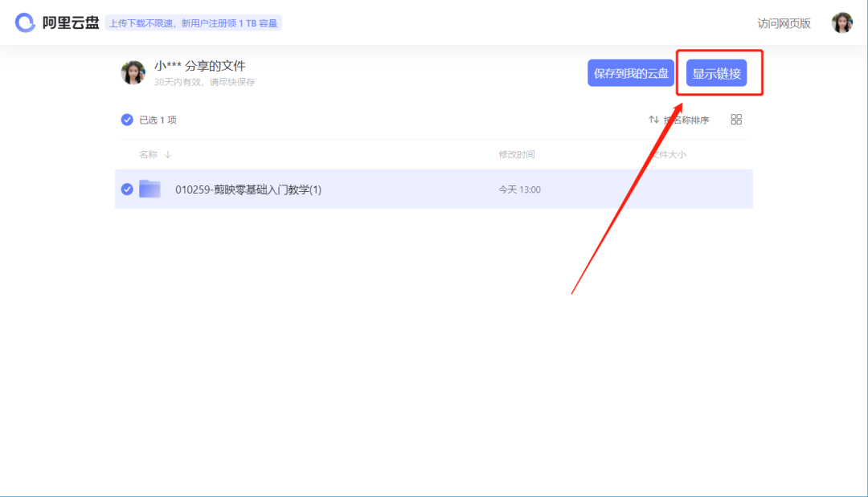
Task: Click the 小*** 分享的文件 heading
Action: point(200,66)
